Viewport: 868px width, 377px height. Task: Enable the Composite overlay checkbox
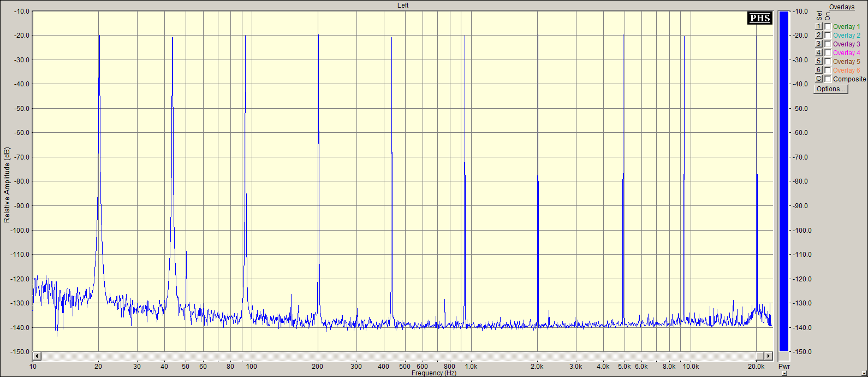(828, 79)
